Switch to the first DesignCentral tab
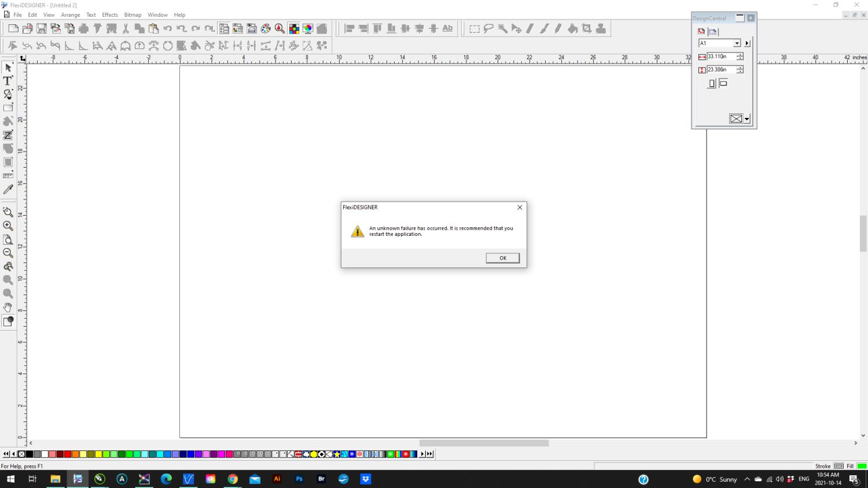 701,31
